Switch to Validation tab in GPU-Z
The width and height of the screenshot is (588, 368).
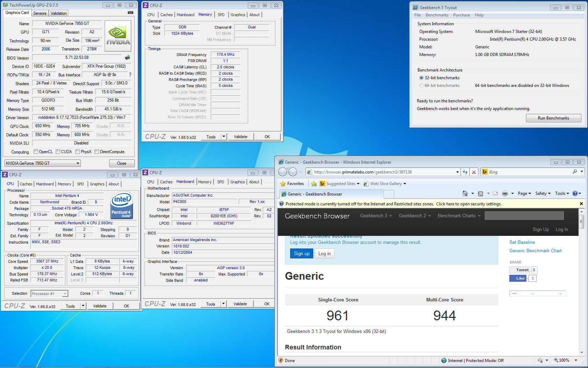pyautogui.click(x=58, y=13)
